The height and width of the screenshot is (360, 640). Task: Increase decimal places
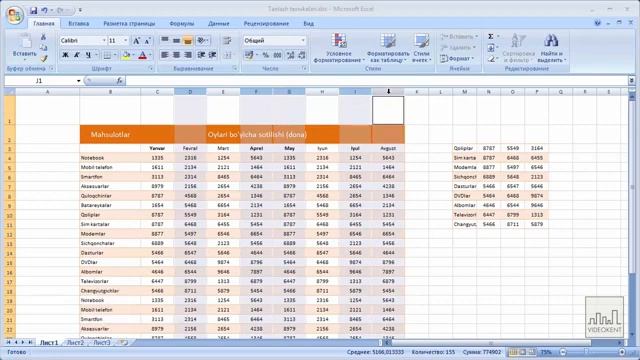coord(291,55)
